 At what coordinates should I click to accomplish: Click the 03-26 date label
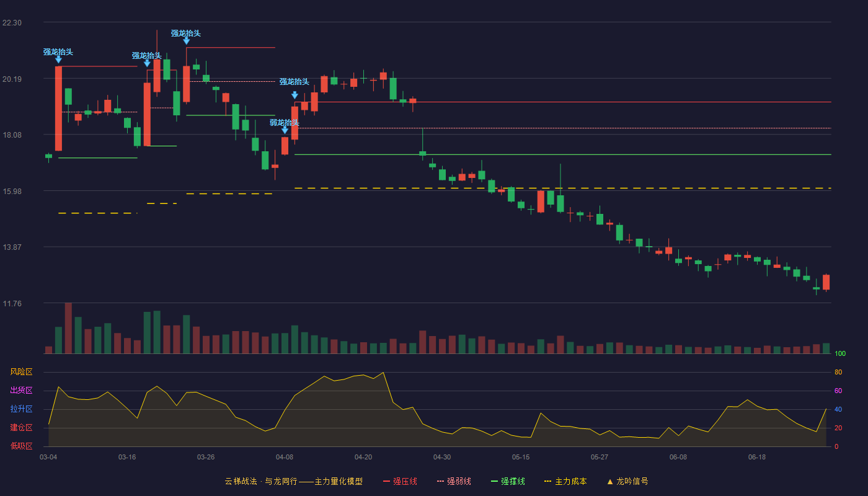click(x=206, y=457)
